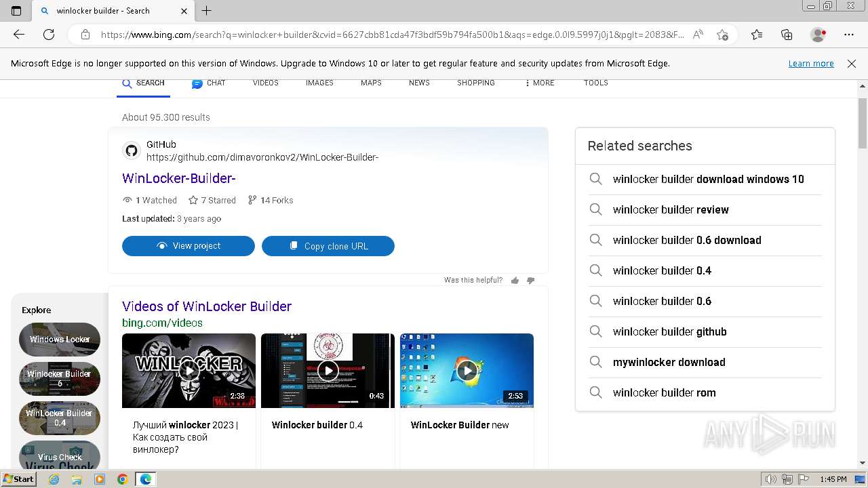
Task: Switch to VIDEOS results
Action: point(265,83)
